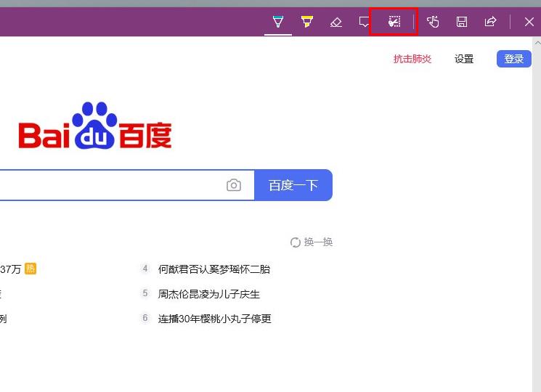Save the web note with floppy icon

pos(462,22)
